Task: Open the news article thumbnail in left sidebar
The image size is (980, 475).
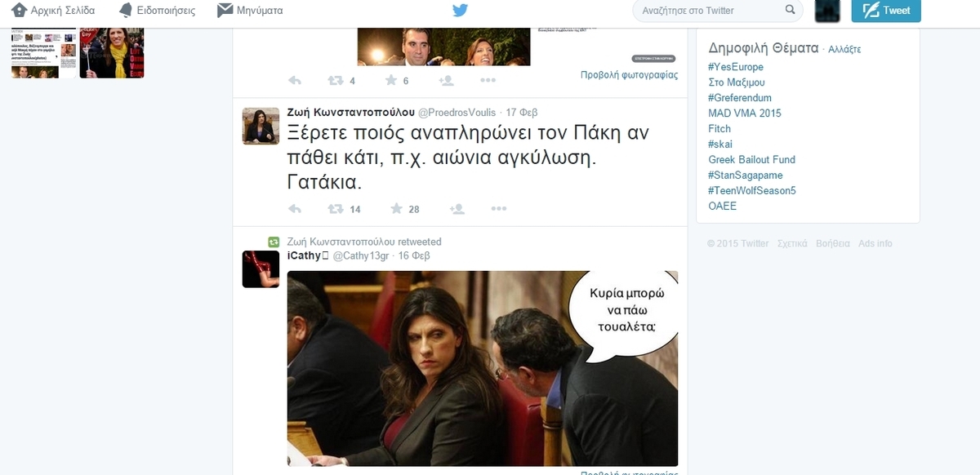Action: [x=43, y=54]
